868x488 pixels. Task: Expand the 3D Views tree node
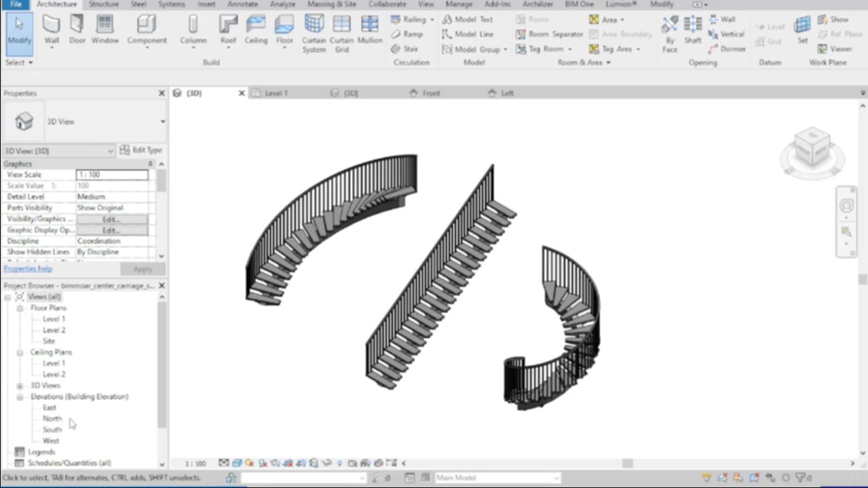(20, 386)
